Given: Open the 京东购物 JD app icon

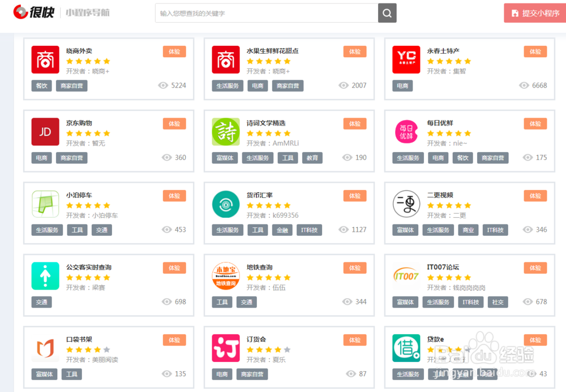Looking at the screenshot, I should click(45, 132).
